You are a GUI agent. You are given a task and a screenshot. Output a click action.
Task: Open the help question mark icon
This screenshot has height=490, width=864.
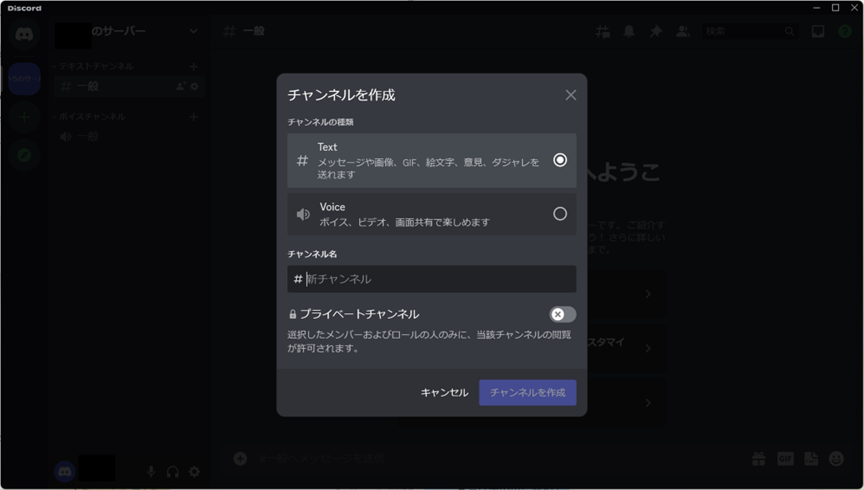pos(845,31)
